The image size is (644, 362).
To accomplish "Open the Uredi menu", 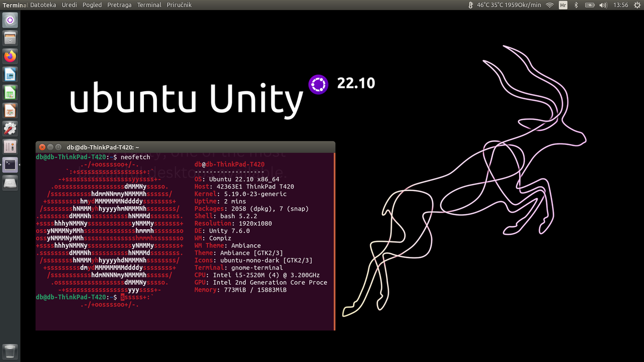I will [x=69, y=5].
